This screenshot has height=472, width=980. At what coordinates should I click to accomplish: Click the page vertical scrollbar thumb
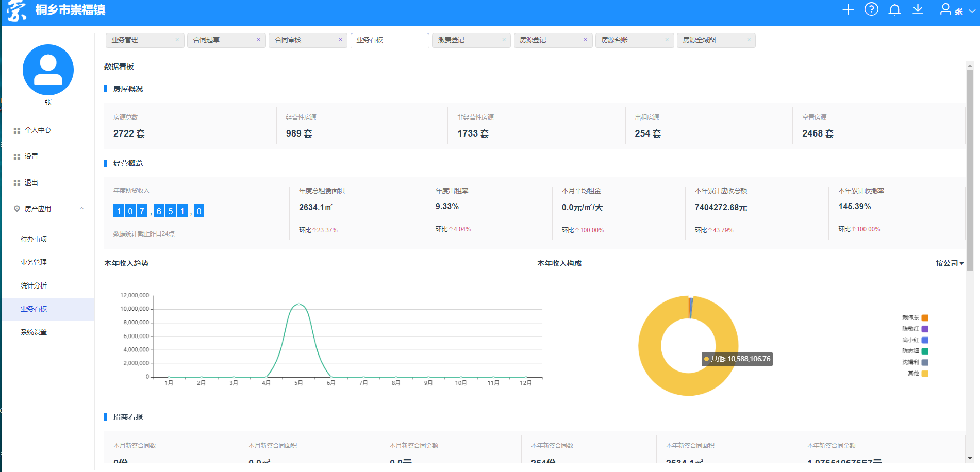click(970, 170)
